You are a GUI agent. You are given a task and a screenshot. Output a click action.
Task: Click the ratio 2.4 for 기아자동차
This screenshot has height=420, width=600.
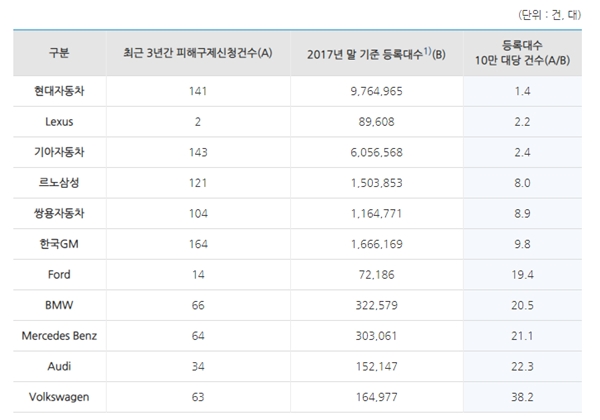[522, 152]
